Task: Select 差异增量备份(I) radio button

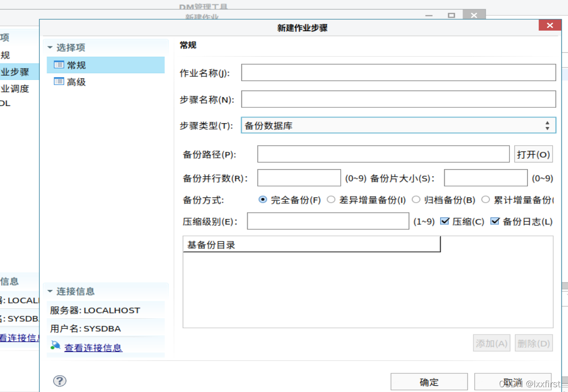Action: [331, 200]
